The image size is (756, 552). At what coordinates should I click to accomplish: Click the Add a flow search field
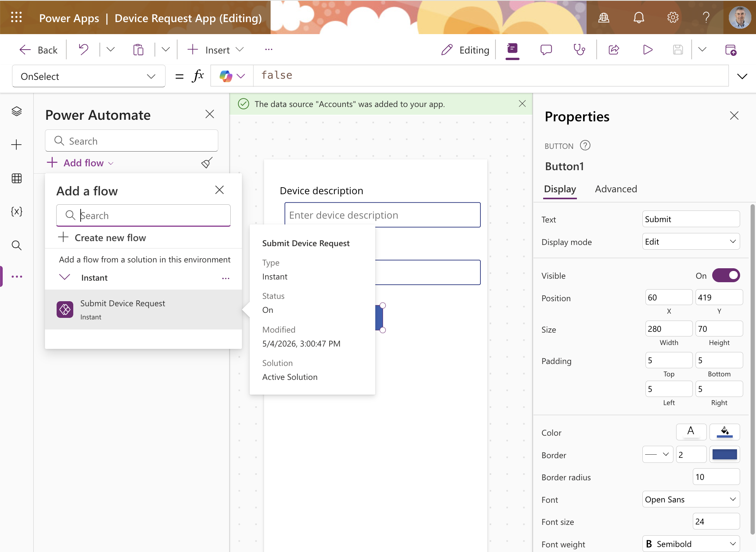click(143, 215)
